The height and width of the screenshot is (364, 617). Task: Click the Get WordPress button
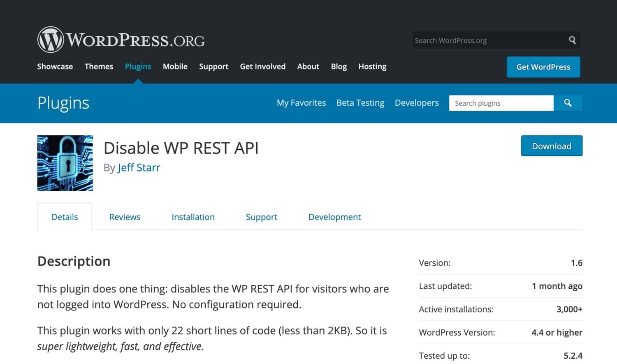pos(543,67)
